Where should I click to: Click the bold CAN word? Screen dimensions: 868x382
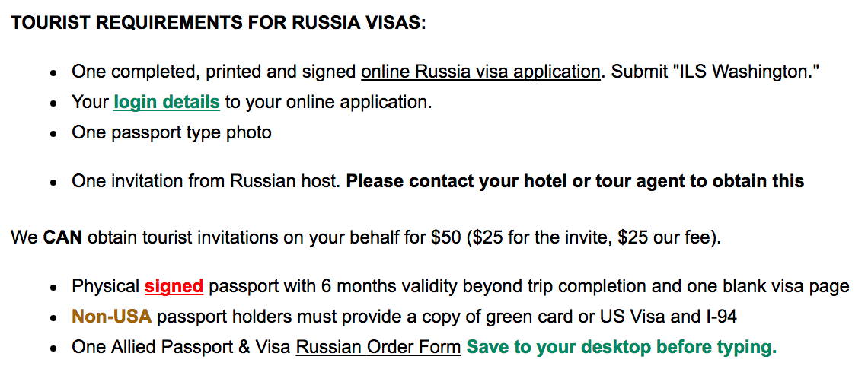coord(62,238)
